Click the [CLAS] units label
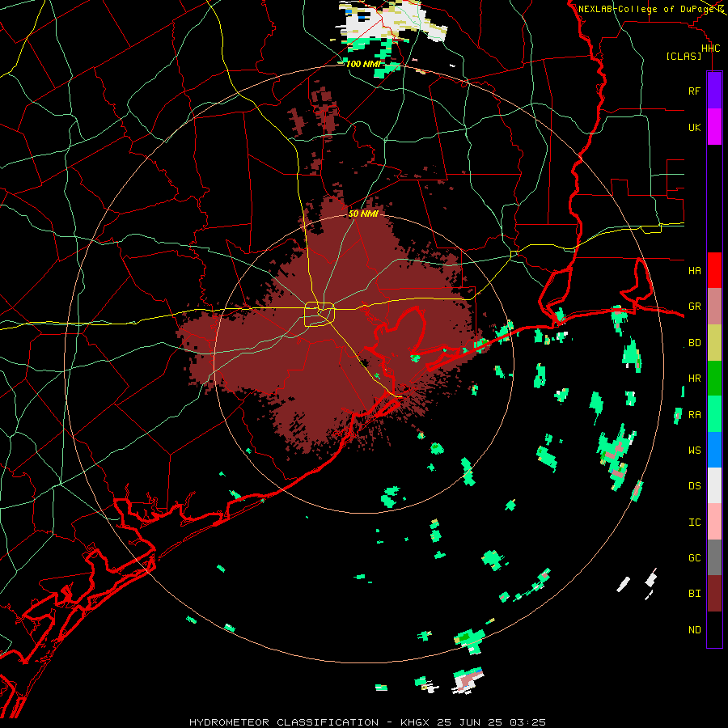 [684, 56]
